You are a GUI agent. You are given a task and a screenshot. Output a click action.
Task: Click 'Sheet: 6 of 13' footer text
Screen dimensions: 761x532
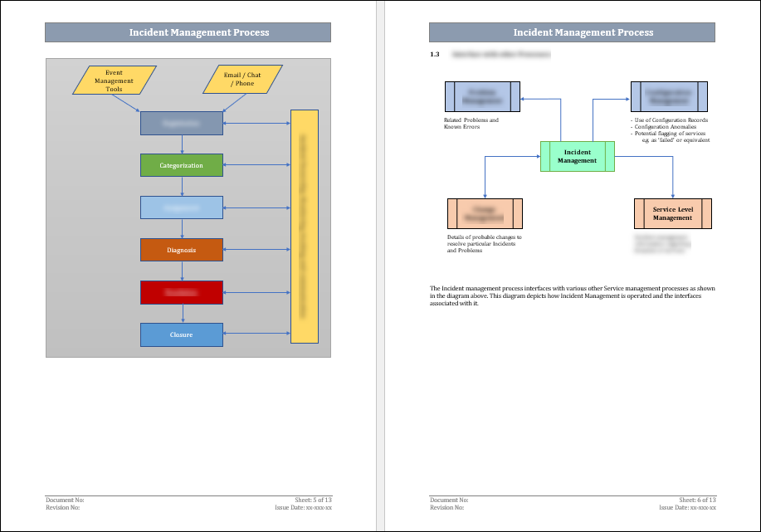(x=697, y=500)
